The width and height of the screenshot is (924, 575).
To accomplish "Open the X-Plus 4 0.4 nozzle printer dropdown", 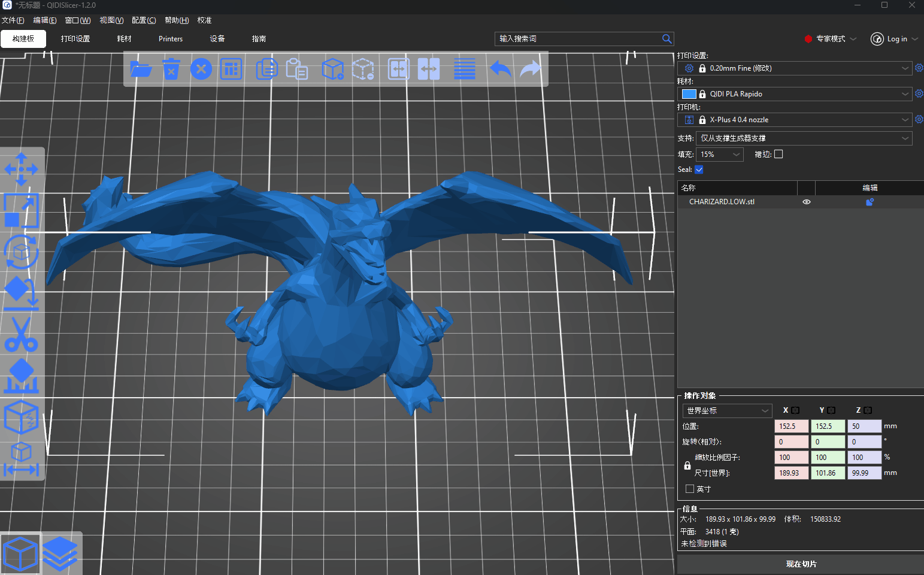I will (x=795, y=120).
